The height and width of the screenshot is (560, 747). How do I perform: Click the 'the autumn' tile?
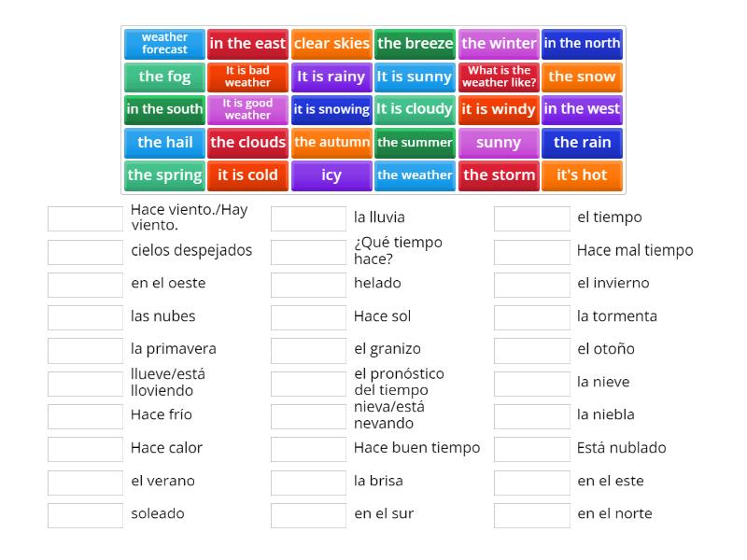point(331,142)
